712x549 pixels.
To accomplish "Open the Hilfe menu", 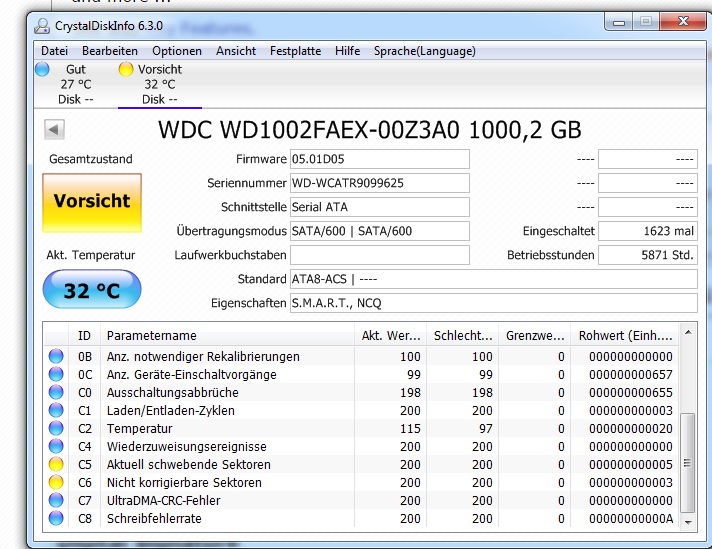I will pos(347,51).
